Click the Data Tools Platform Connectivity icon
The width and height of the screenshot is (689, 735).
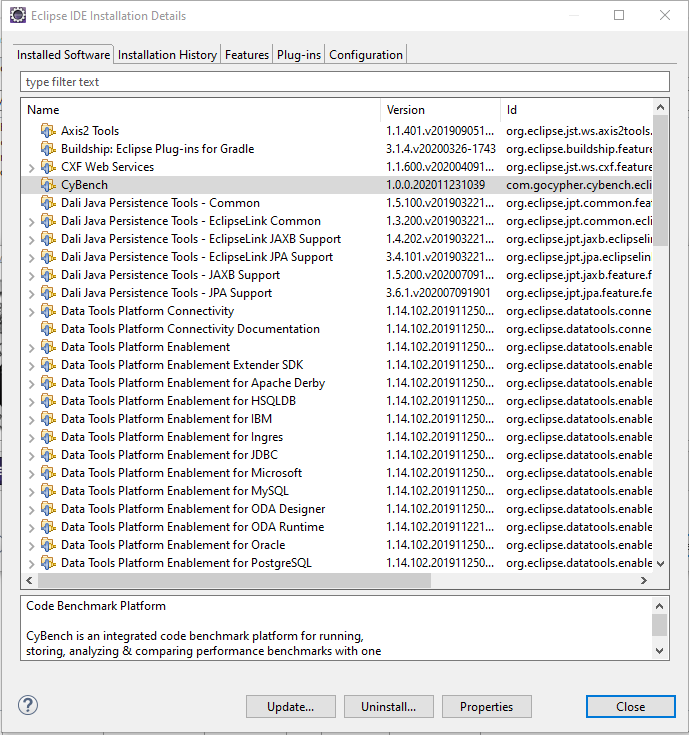48,311
